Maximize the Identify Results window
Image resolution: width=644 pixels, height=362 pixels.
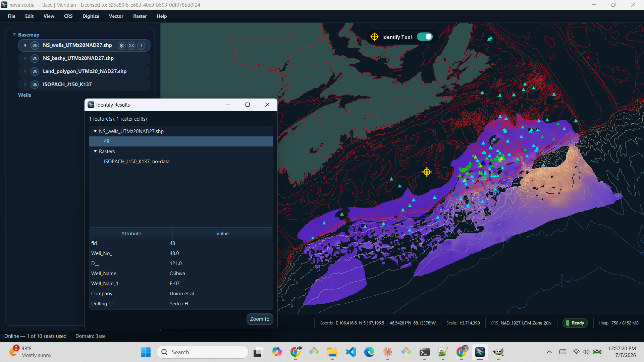[248, 105]
